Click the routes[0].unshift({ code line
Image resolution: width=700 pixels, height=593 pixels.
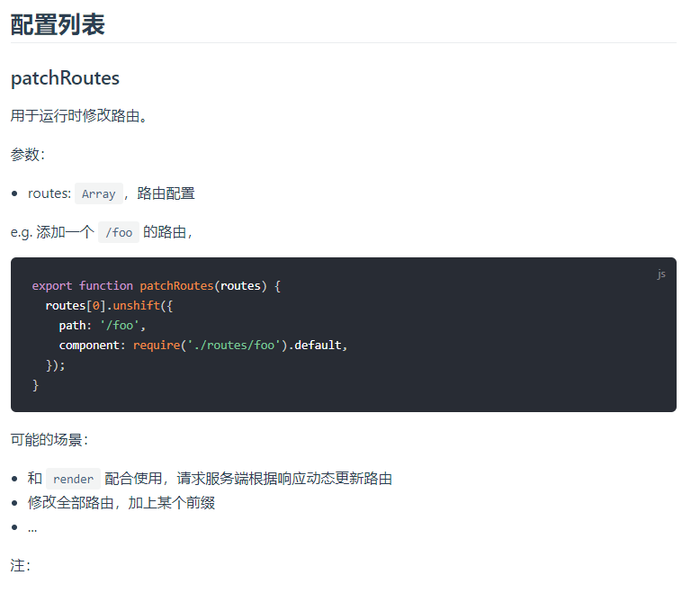(109, 306)
